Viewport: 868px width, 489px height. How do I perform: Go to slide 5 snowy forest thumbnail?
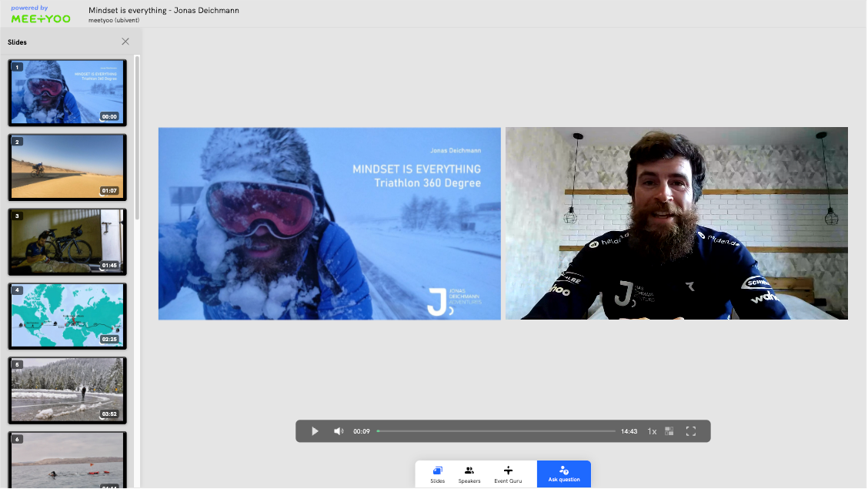(x=67, y=390)
